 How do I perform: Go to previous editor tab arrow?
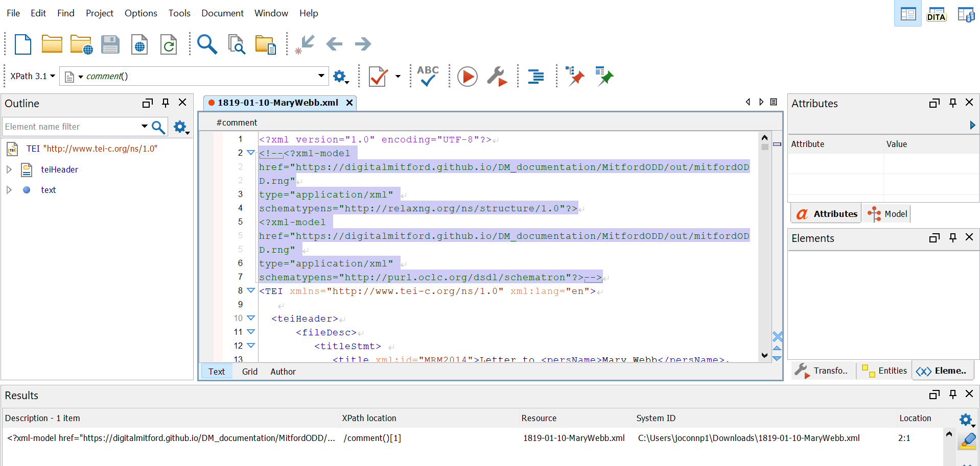[x=748, y=102]
